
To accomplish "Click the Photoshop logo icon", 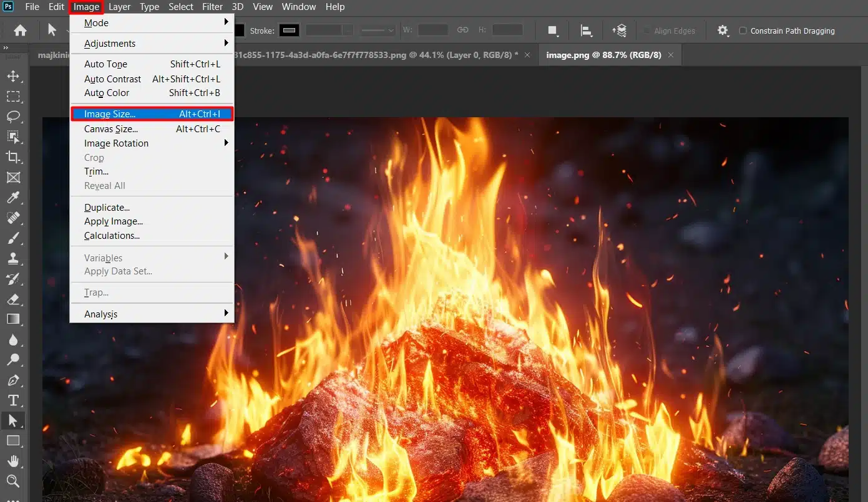I will tap(9, 6).
